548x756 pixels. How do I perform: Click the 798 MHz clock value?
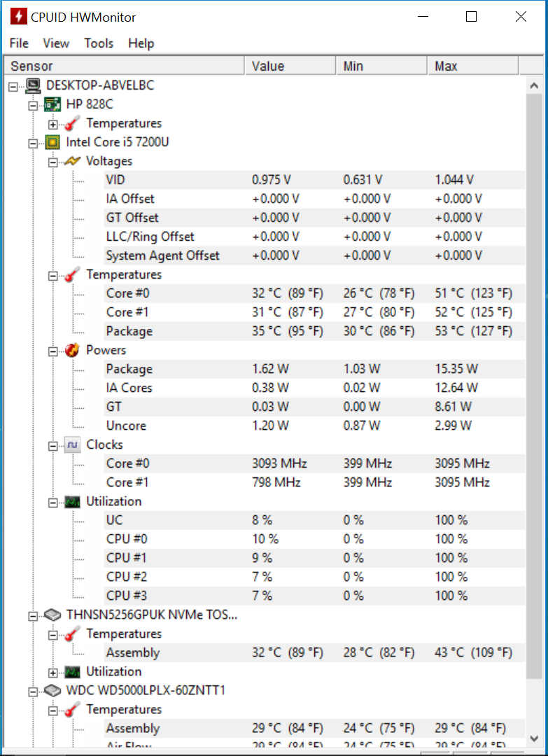[276, 482]
